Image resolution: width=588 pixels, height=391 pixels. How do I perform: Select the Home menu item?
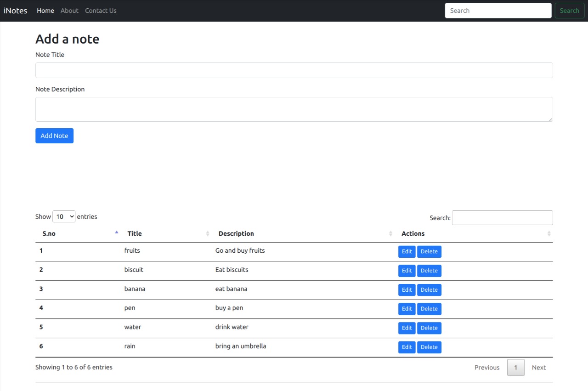(x=45, y=11)
